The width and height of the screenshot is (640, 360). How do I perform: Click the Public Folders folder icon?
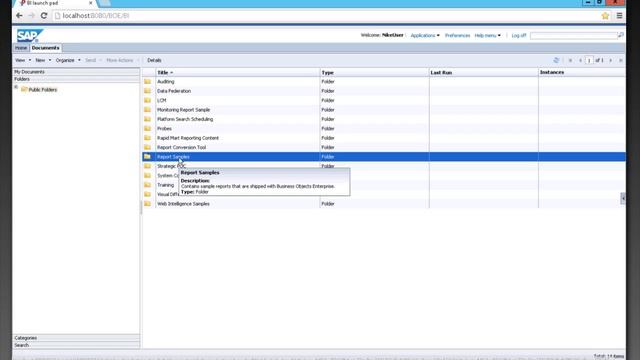(24, 89)
